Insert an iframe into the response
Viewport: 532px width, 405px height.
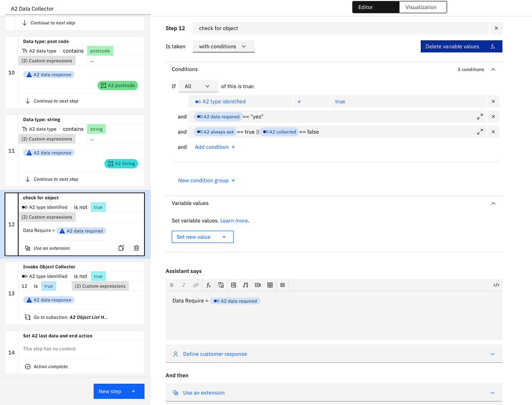point(270,285)
